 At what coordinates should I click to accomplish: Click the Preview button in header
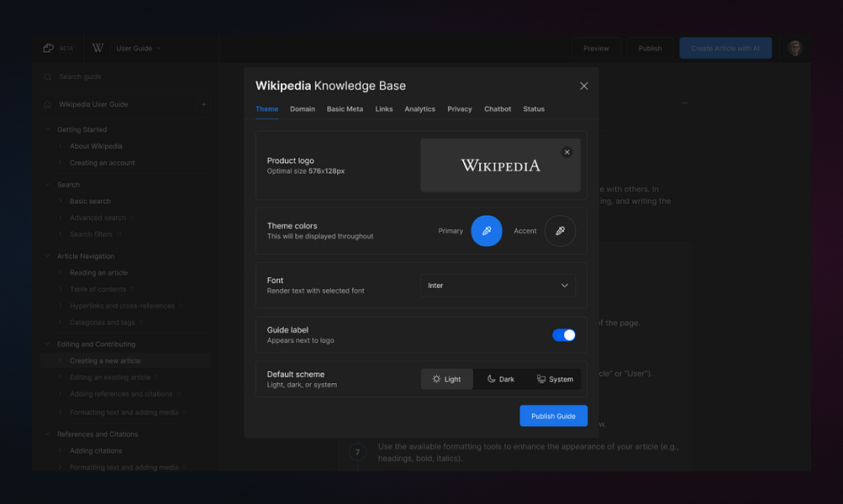pyautogui.click(x=596, y=49)
